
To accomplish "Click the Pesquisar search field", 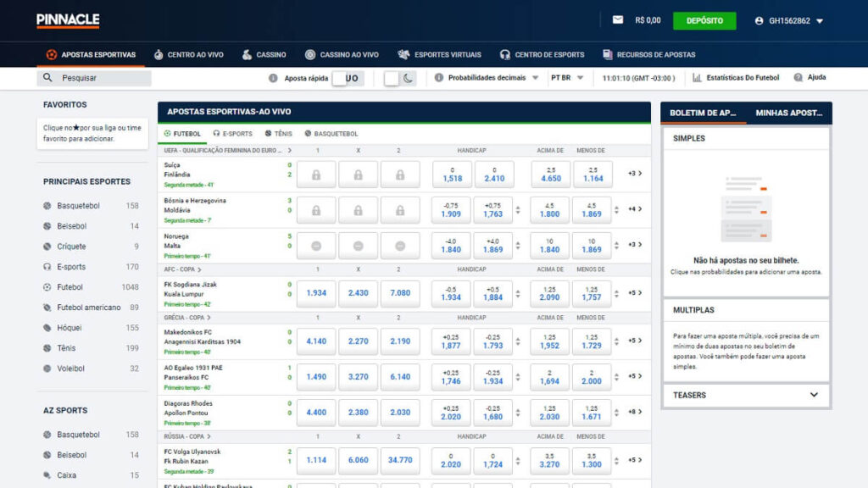I will [x=94, y=78].
